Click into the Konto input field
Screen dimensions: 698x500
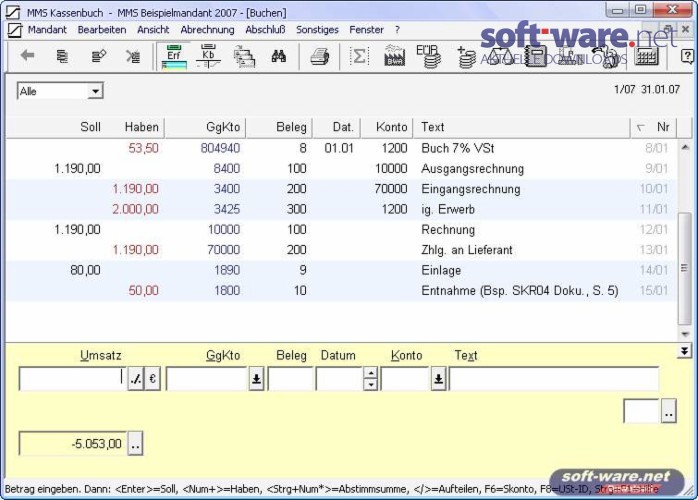pos(405,379)
